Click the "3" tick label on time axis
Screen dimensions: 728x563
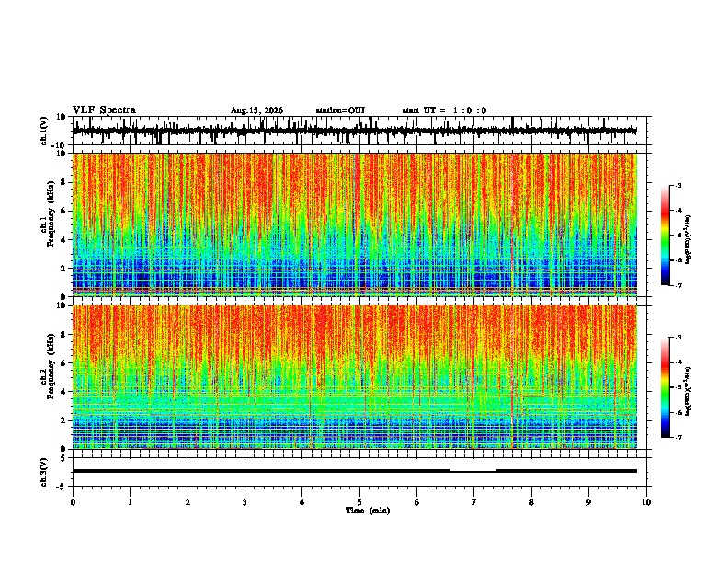pos(245,502)
